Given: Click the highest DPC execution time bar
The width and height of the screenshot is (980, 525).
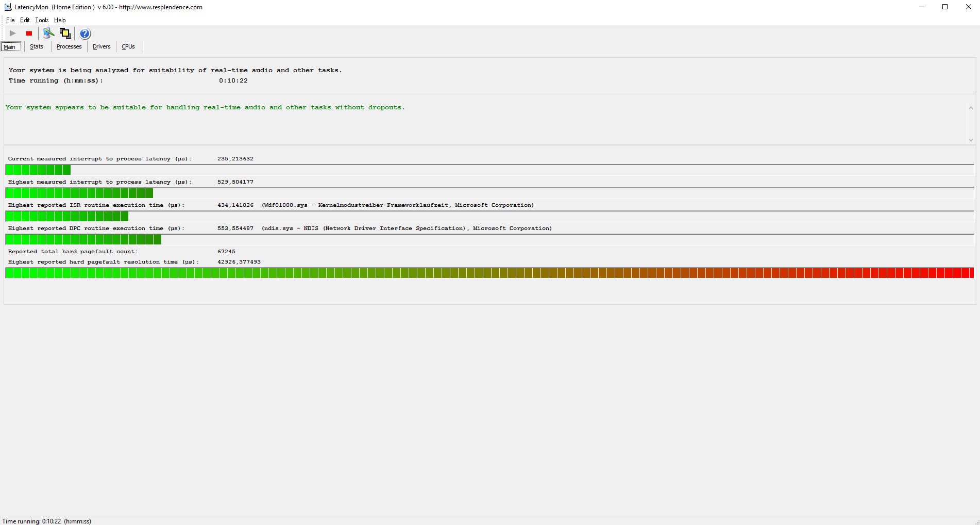Looking at the screenshot, I should click(x=83, y=240).
